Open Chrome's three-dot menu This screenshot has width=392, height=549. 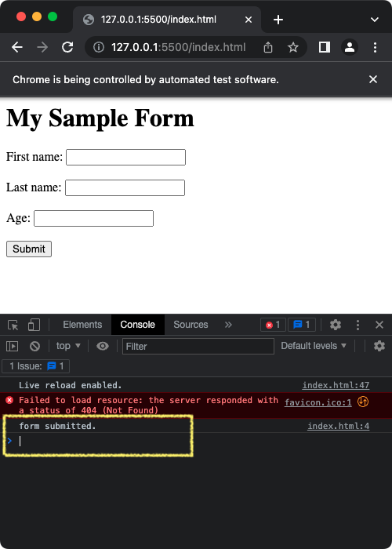coord(375,47)
